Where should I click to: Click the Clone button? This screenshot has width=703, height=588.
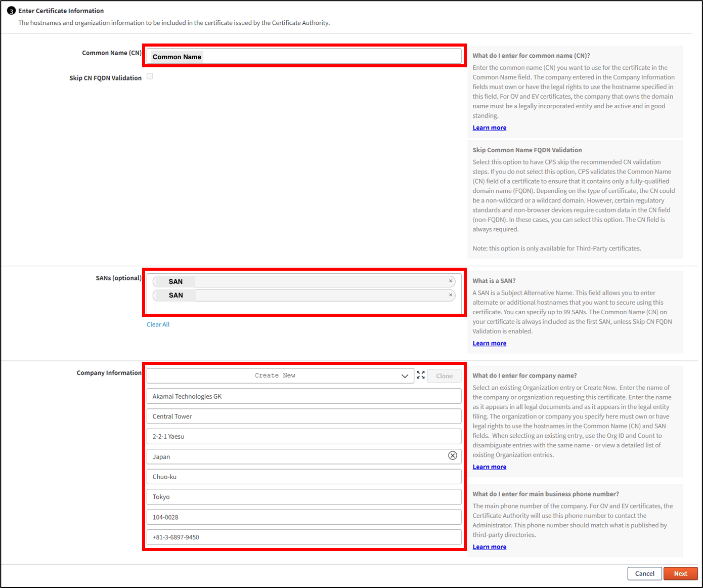click(444, 376)
